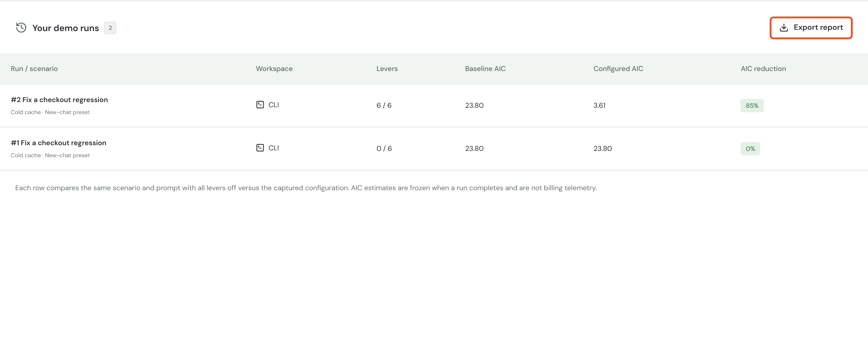This screenshot has height=343, width=868.
Task: Click the 85% AIC reduction badge
Action: click(x=752, y=105)
